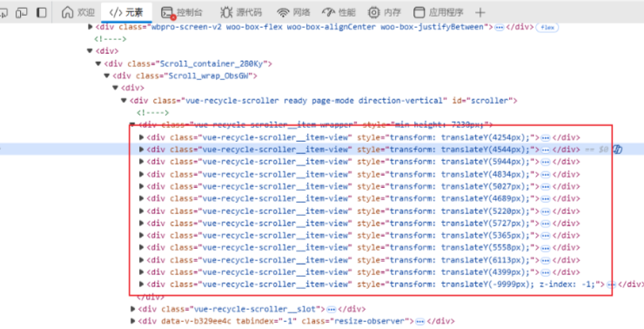Switch to the 控制台 console tab
Viewport: 644px width, 329px height.
182,12
